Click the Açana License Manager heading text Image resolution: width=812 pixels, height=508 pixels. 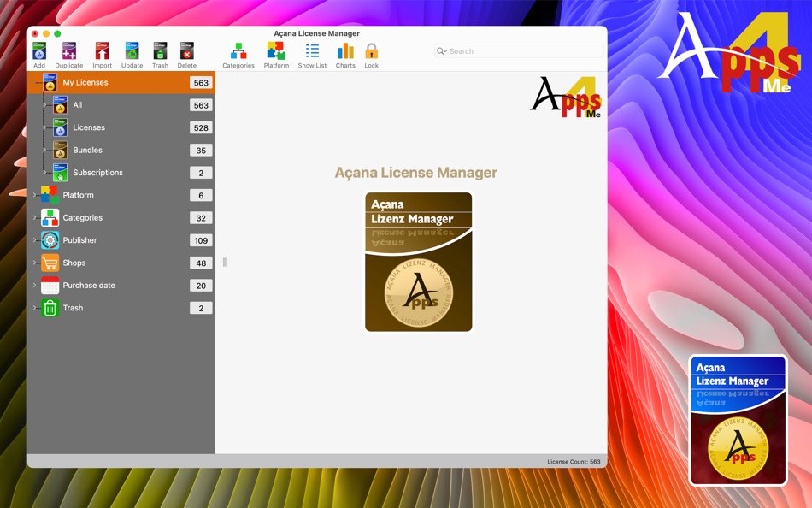point(416,173)
